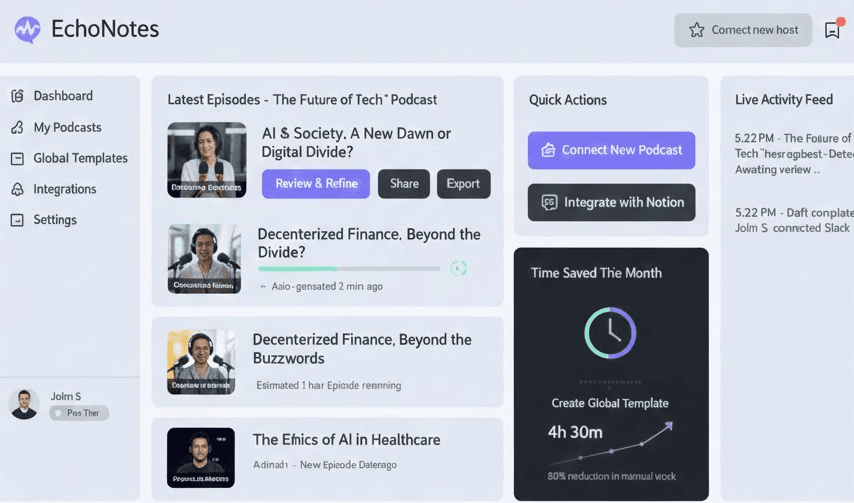The height and width of the screenshot is (503, 854).
Task: Click the Settings sidebar icon
Action: pyautogui.click(x=17, y=220)
